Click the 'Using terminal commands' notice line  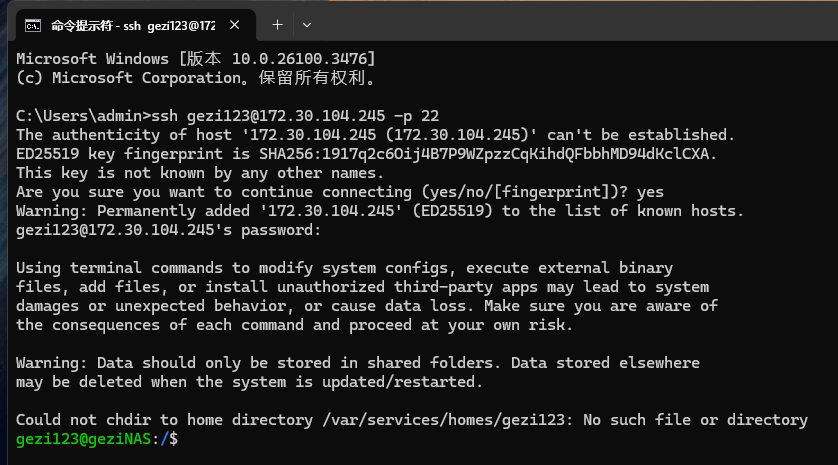(x=344, y=268)
